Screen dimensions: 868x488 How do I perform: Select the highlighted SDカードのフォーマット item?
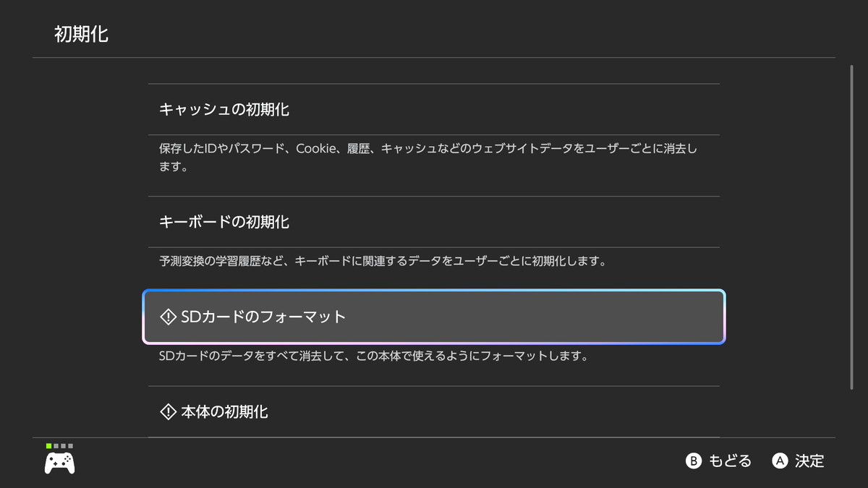[x=434, y=317]
